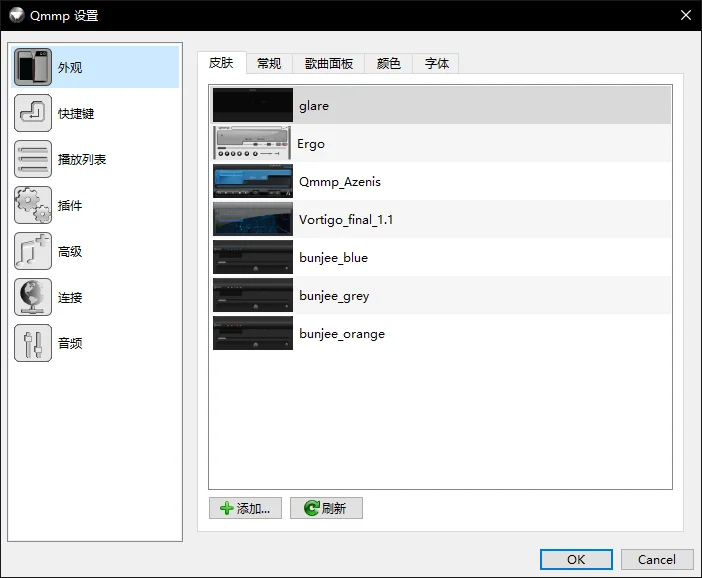Click the 高级 label in the sidebar
The image size is (702, 578).
pos(70,252)
